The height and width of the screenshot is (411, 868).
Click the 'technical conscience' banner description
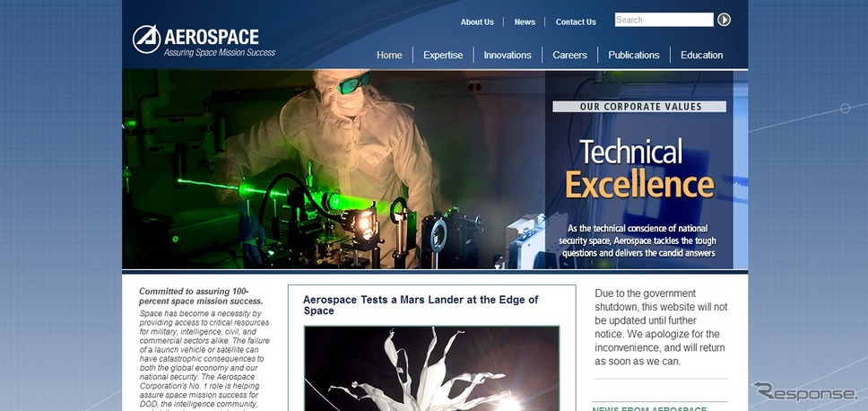(x=638, y=240)
